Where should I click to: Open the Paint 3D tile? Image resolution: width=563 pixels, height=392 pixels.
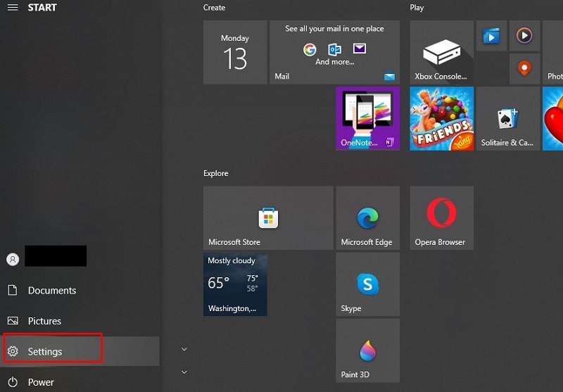[367, 350]
